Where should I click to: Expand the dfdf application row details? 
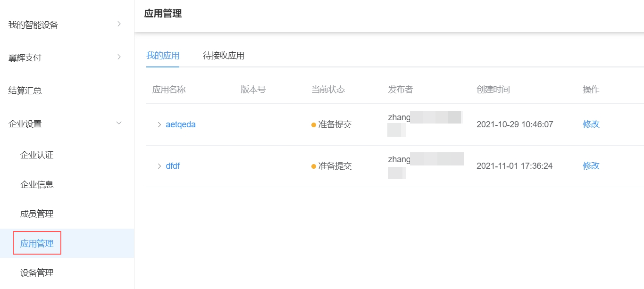coord(159,165)
